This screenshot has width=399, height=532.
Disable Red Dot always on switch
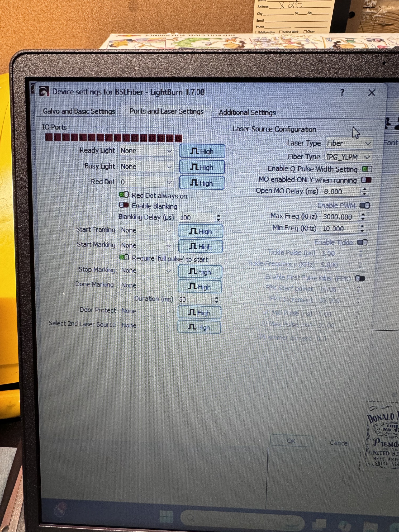click(124, 195)
